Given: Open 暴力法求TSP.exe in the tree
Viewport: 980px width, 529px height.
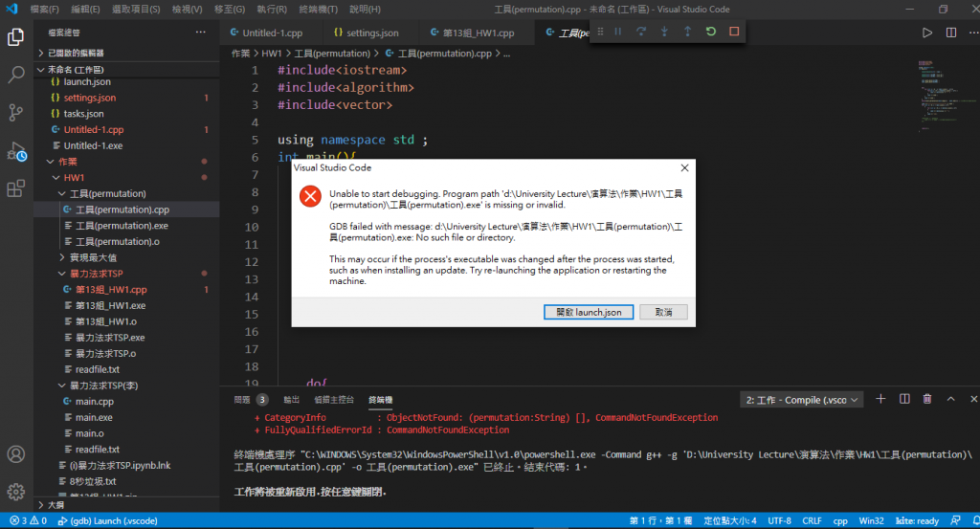Looking at the screenshot, I should 128,338.
